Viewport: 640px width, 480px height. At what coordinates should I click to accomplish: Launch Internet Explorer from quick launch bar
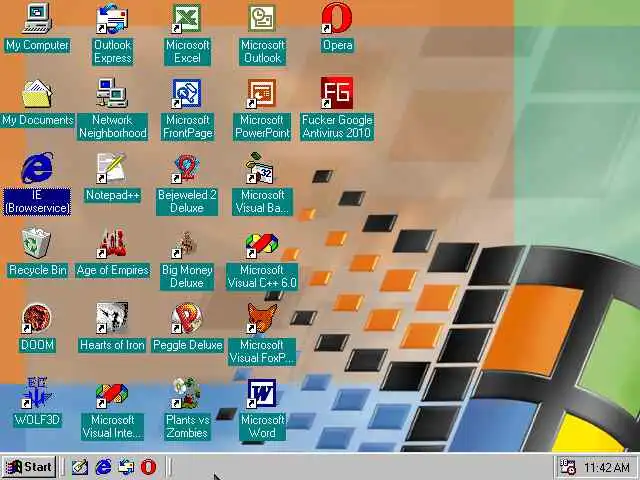click(103, 467)
